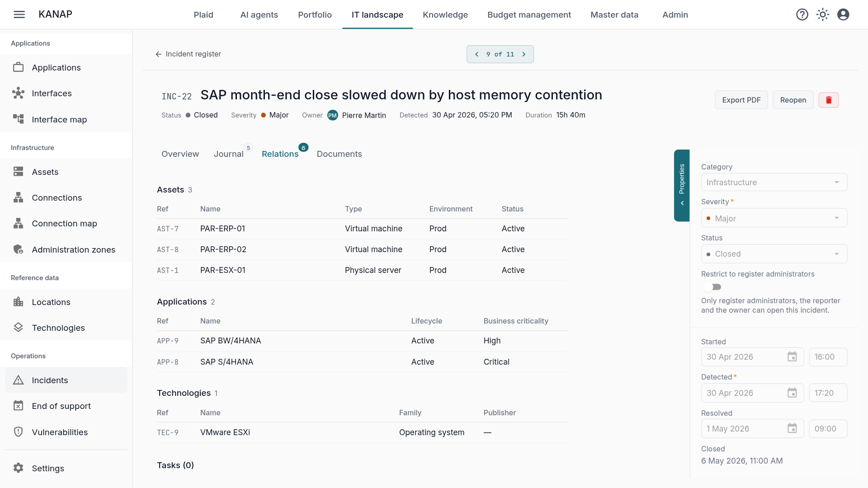Open the SAP S/4HANA application row
Image resolution: width=868 pixels, height=488 pixels.
coord(362,362)
